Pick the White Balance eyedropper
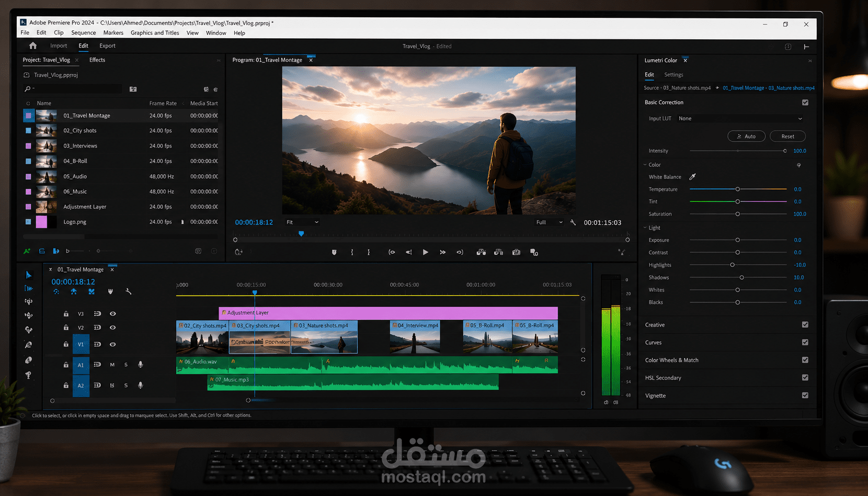The width and height of the screenshot is (868, 496). (x=692, y=177)
